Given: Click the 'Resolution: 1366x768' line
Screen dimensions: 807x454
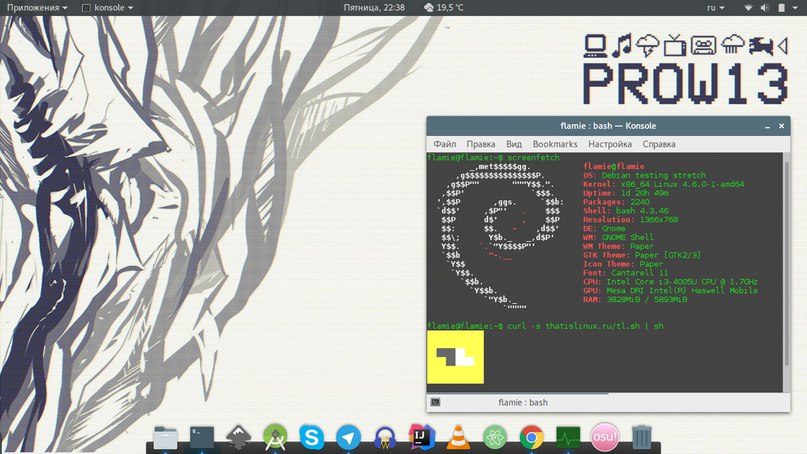Looking at the screenshot, I should coord(630,220).
